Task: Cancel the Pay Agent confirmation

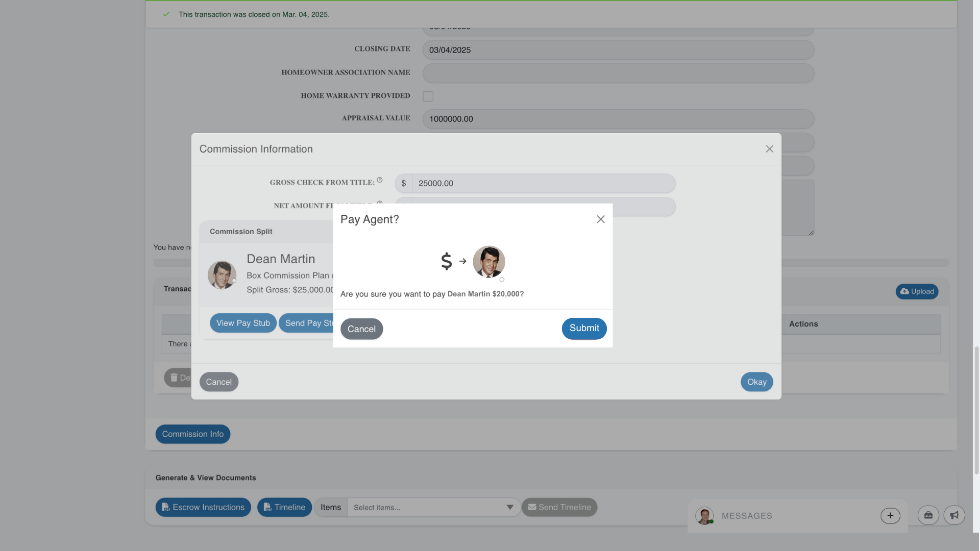Action: point(361,329)
